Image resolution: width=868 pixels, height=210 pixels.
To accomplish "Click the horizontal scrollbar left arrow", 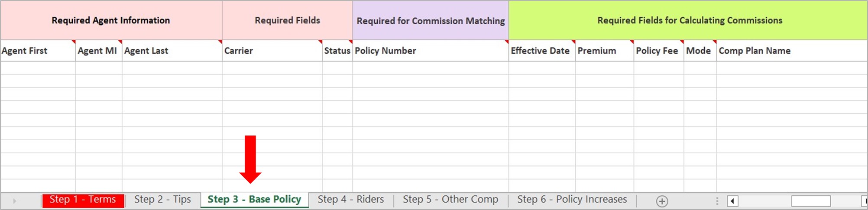I will coord(732,201).
